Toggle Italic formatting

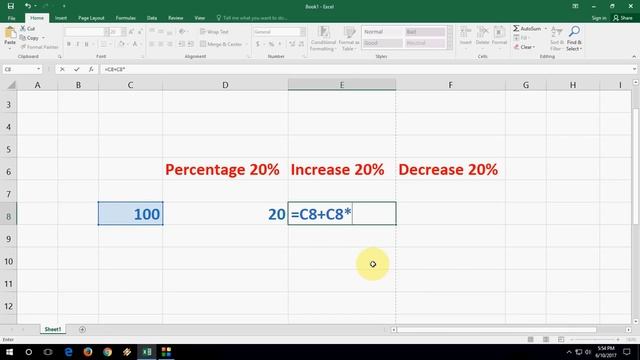point(78,44)
